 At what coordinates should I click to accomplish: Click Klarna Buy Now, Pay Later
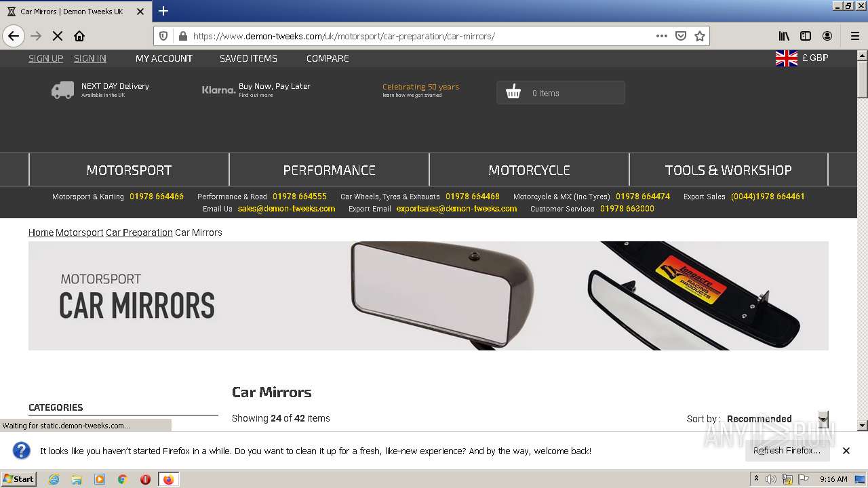pos(256,89)
